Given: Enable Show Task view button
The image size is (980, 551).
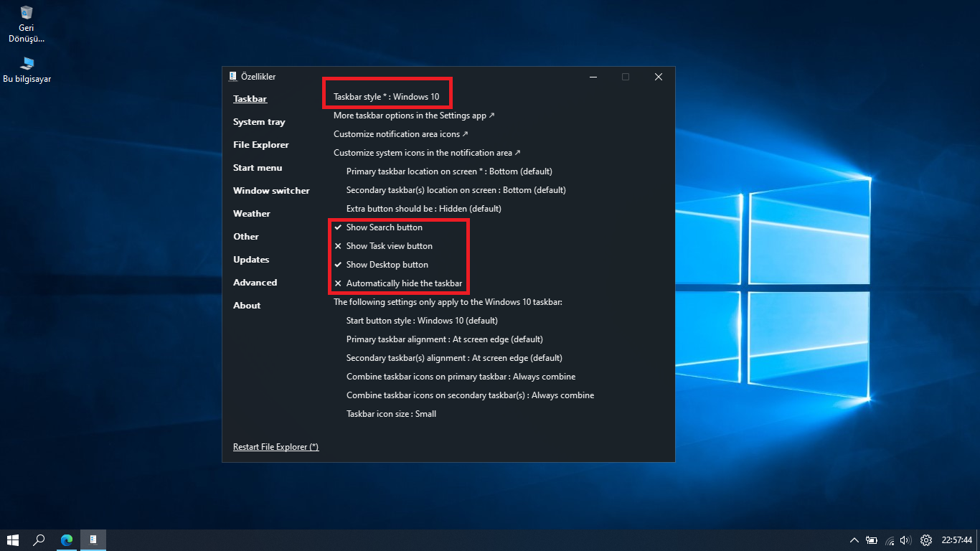Looking at the screenshot, I should (383, 246).
